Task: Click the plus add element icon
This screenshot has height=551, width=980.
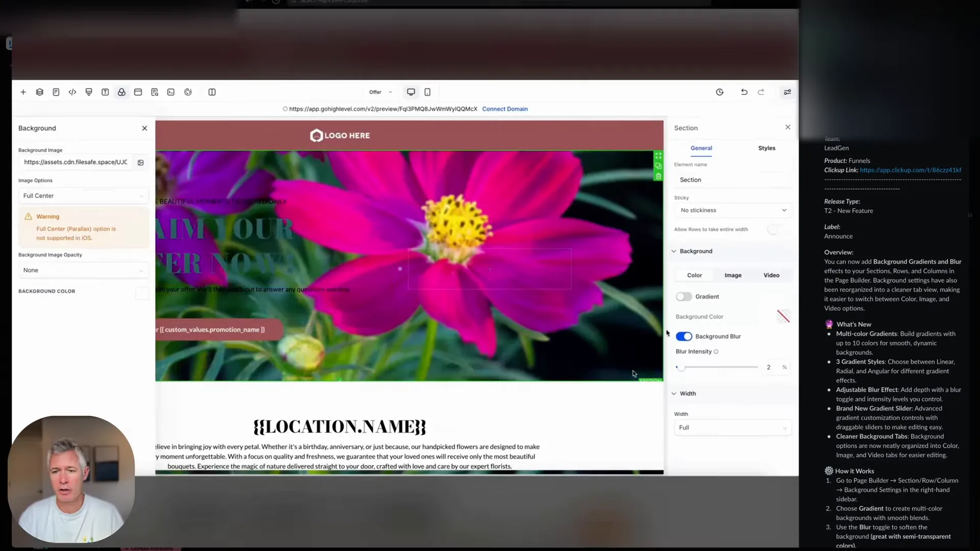Action: 23,92
